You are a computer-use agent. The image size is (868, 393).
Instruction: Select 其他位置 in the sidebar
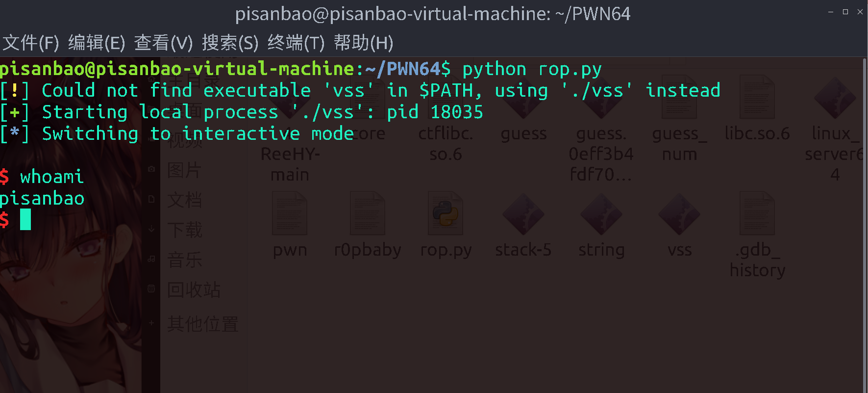pyautogui.click(x=202, y=324)
